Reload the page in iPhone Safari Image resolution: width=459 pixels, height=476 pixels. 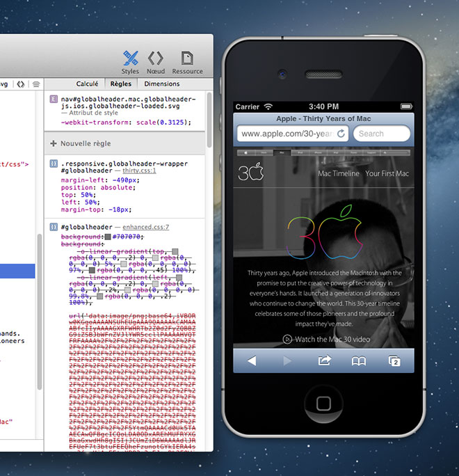click(x=341, y=134)
